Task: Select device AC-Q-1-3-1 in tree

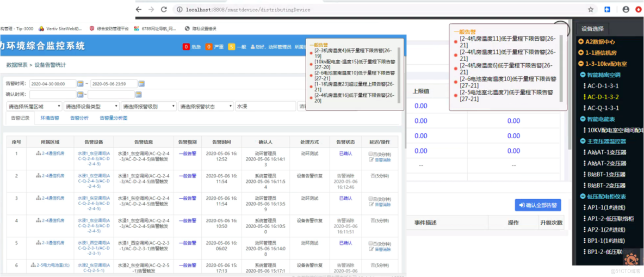Action: (603, 108)
